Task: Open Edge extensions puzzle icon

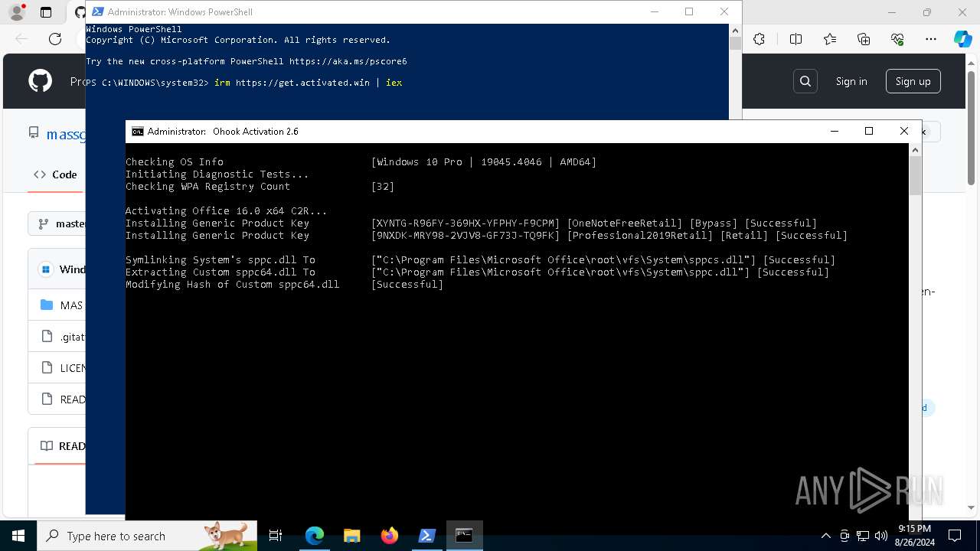Action: point(759,39)
